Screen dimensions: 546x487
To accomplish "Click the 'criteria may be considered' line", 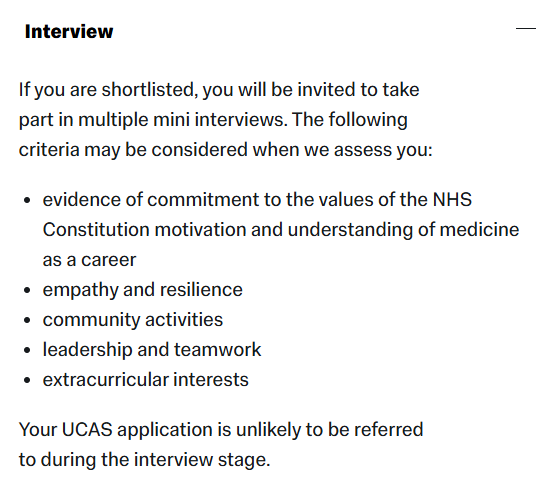I will pos(225,150).
